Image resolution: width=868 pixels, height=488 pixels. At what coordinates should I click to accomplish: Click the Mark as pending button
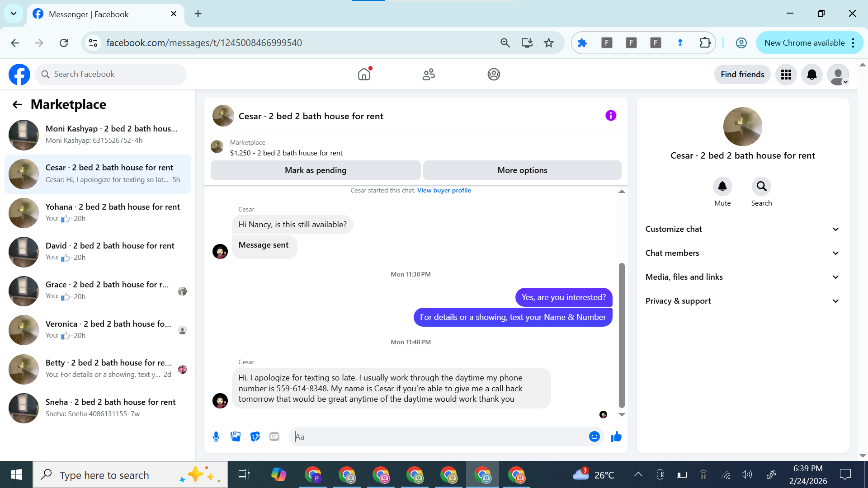[316, 170]
